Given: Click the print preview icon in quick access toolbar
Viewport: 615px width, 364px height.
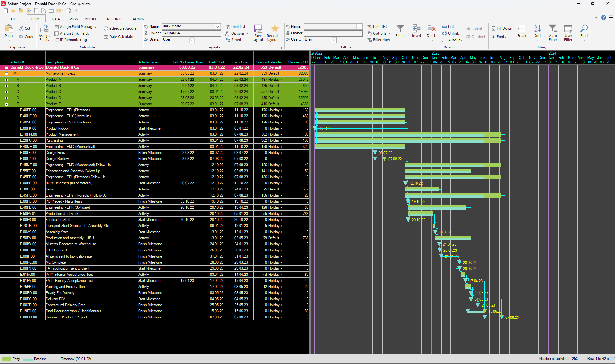Looking at the screenshot, I should tap(44, 11).
